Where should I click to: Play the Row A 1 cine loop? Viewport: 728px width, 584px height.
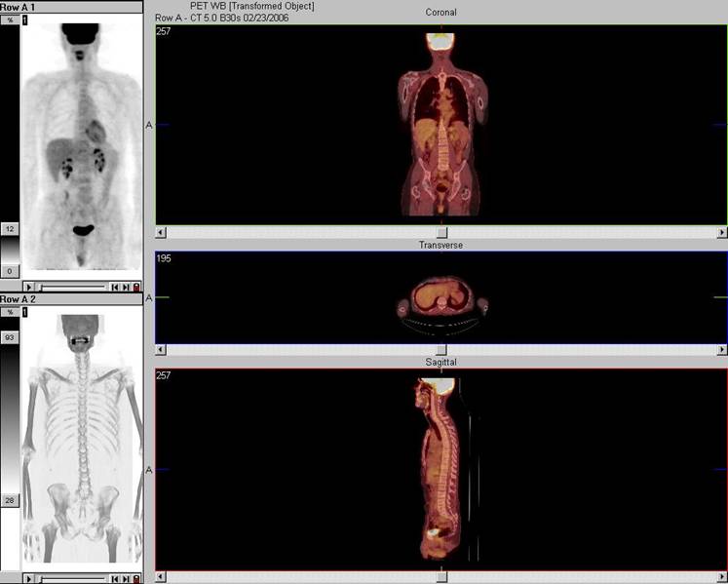click(x=29, y=287)
